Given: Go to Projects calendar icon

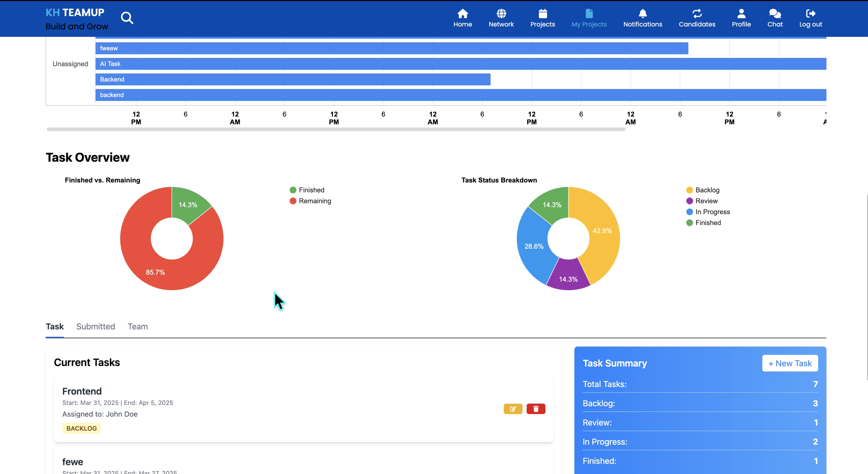Looking at the screenshot, I should (x=542, y=13).
